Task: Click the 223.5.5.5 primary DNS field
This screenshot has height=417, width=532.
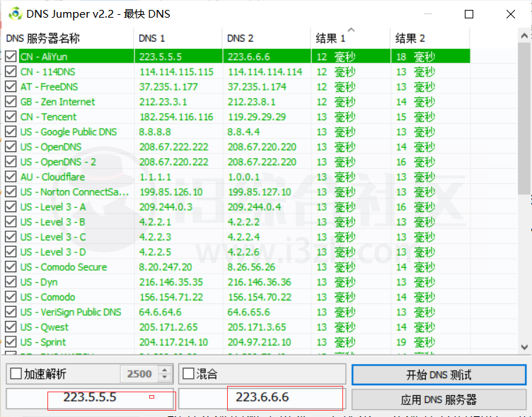Action: point(90,397)
